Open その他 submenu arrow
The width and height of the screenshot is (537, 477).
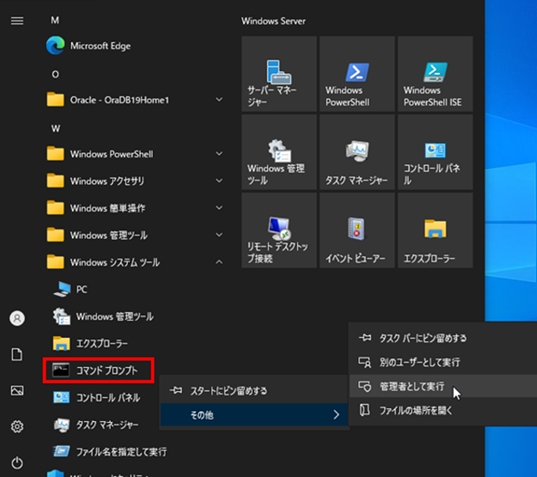pyautogui.click(x=336, y=415)
